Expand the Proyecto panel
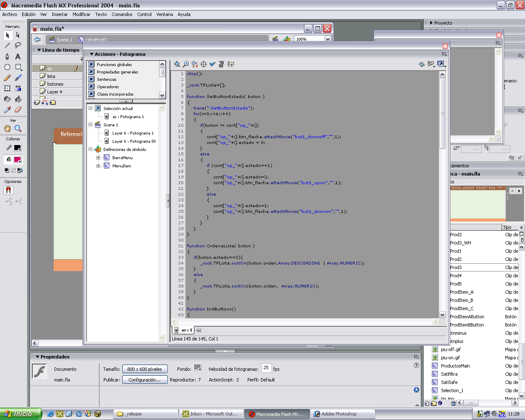Viewport: 525px width, 420px height. 431,23
